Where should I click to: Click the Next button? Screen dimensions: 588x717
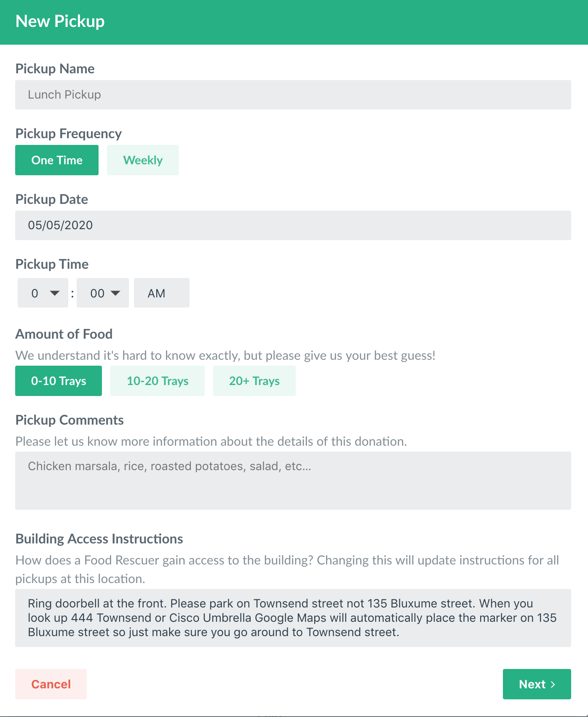537,684
